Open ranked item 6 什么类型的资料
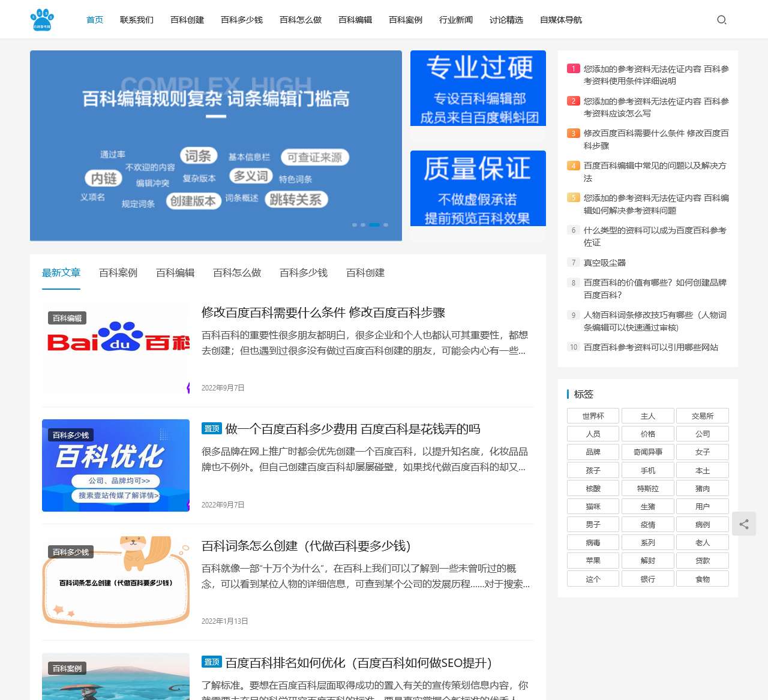The height and width of the screenshot is (700, 768). coord(656,236)
